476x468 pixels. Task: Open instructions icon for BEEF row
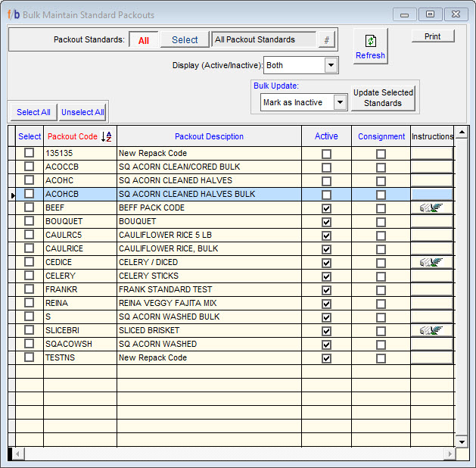click(x=431, y=207)
